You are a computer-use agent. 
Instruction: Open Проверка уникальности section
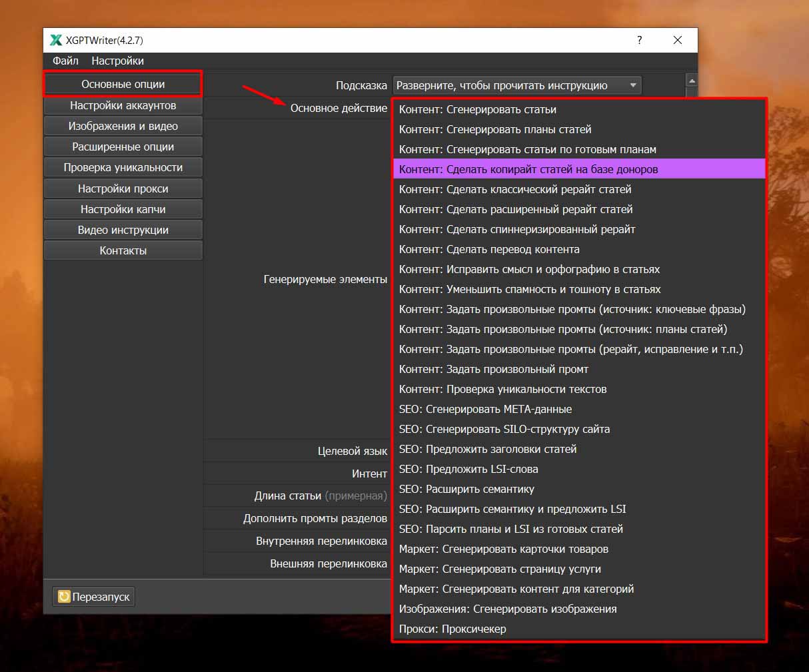point(123,167)
